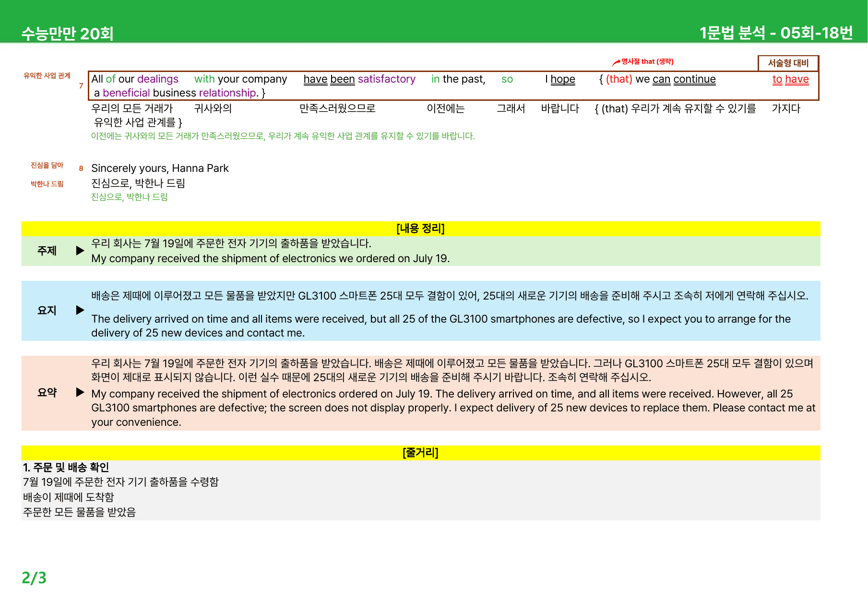868x614 pixels.
Task: Click the yellow '[내용 정리]' heading bar
Action: [421, 229]
